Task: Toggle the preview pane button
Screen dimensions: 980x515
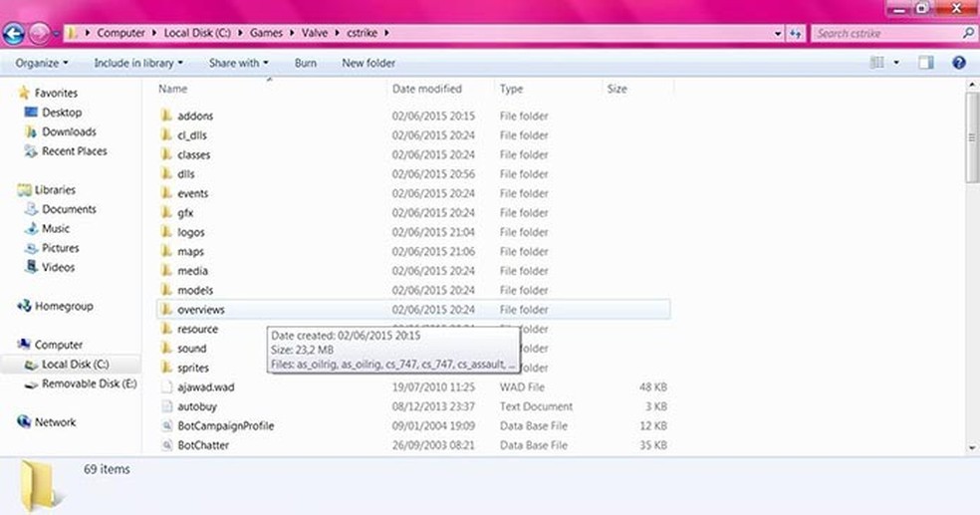Action: [925, 63]
